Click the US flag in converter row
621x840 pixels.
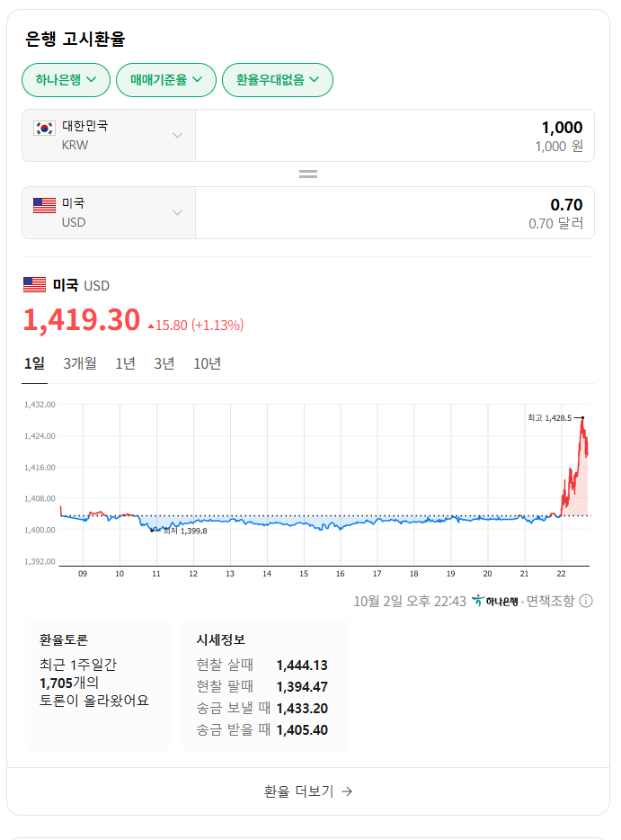(44, 205)
